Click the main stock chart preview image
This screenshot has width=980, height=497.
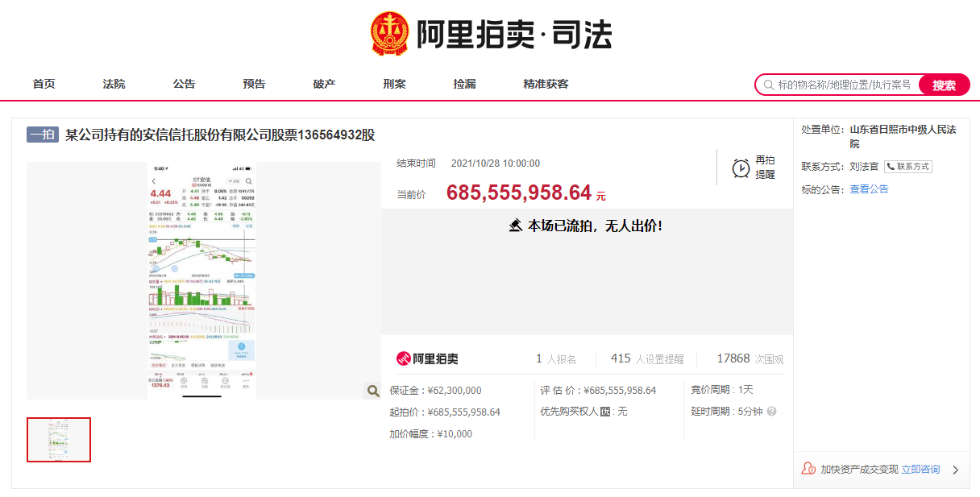204,280
